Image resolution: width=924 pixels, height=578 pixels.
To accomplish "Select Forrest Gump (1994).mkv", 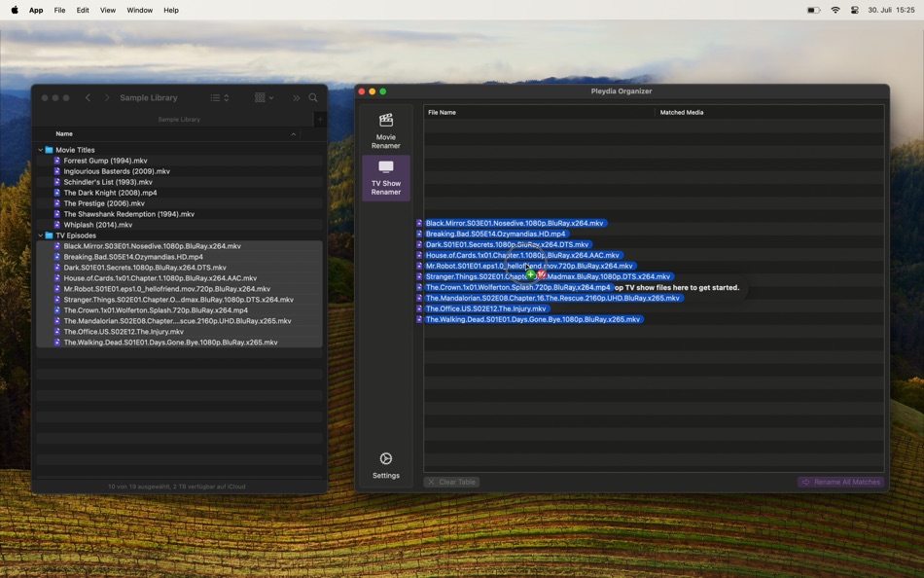I will [179, 161].
